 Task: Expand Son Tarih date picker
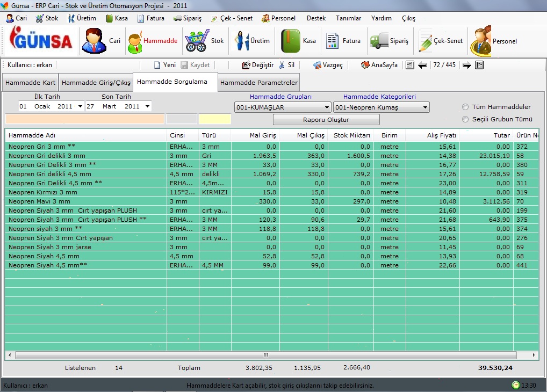pos(148,106)
